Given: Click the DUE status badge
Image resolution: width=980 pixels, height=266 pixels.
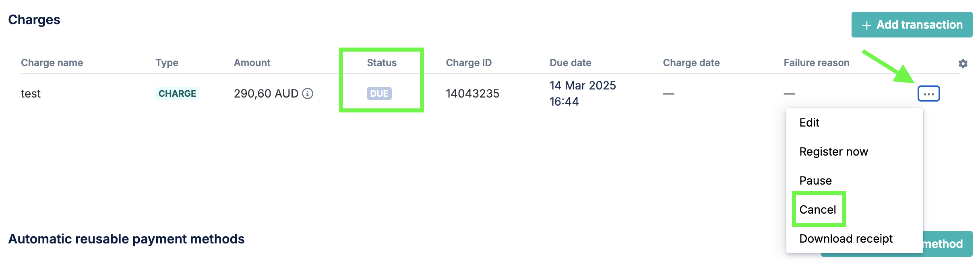Looking at the screenshot, I should (379, 94).
